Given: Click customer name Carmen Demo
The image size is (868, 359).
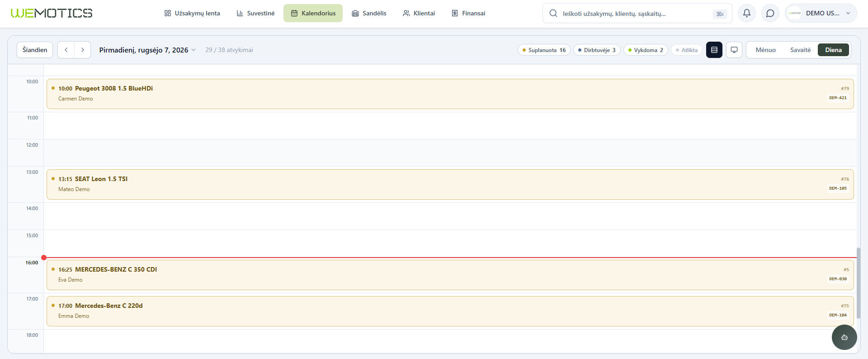Looking at the screenshot, I should [75, 99].
